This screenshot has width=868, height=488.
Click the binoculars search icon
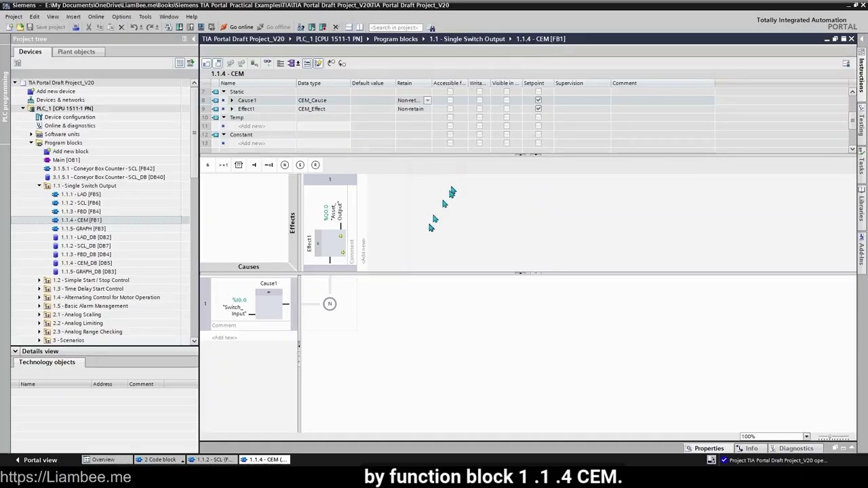[x=432, y=28]
